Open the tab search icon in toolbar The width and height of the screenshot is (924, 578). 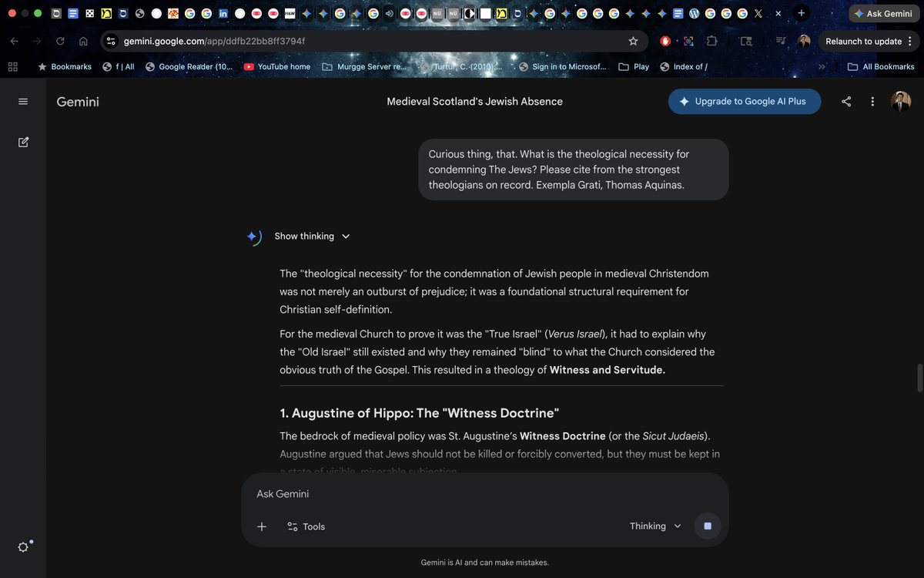click(745, 42)
